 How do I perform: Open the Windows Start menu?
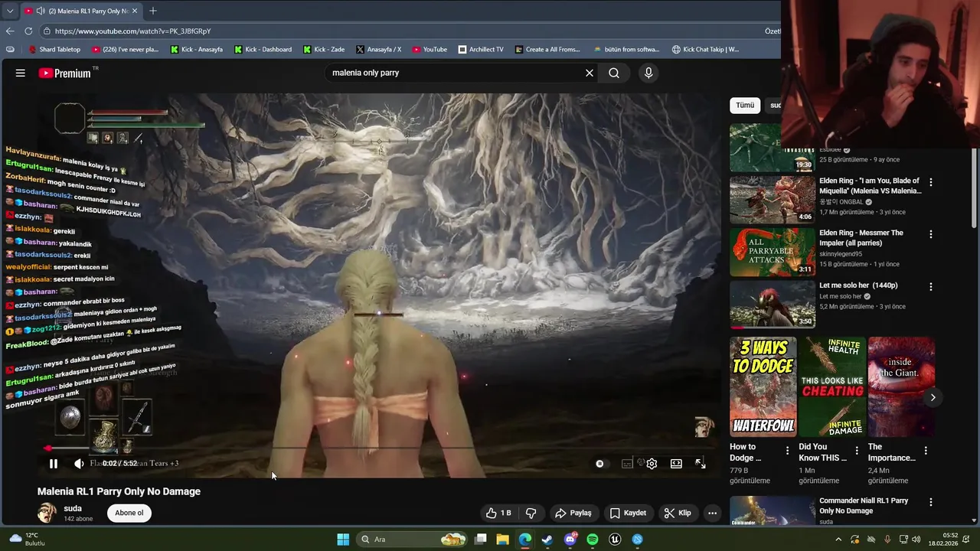coord(343,540)
